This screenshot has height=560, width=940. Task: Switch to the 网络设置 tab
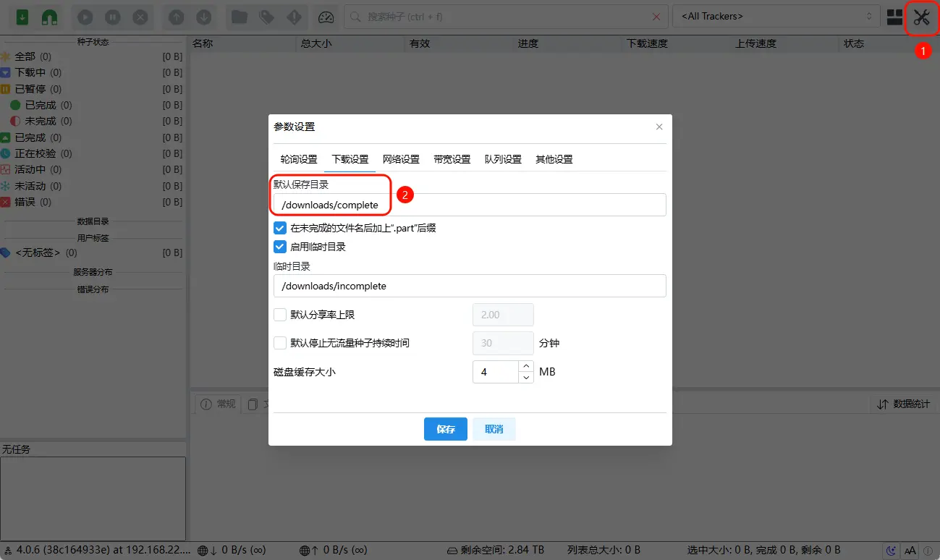(401, 159)
